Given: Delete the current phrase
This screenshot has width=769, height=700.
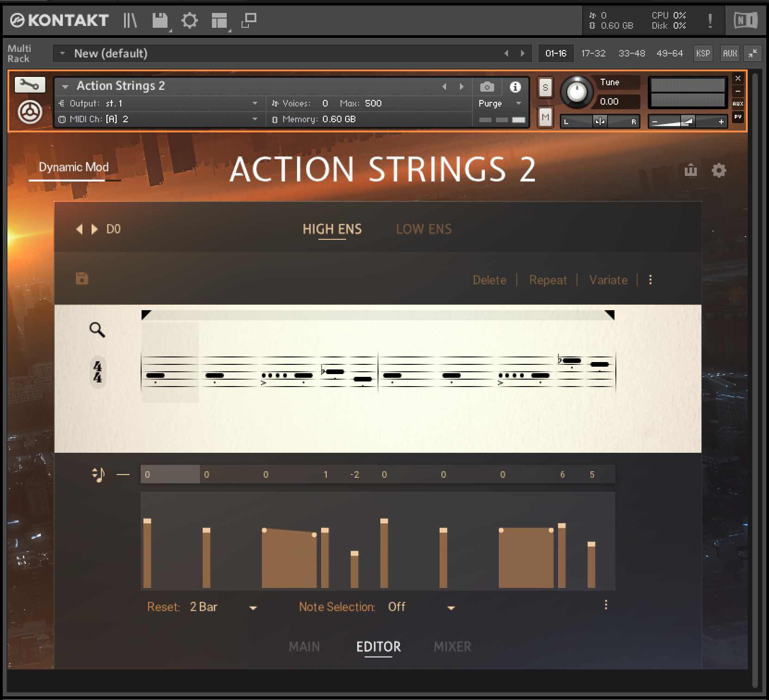Looking at the screenshot, I should [x=490, y=280].
